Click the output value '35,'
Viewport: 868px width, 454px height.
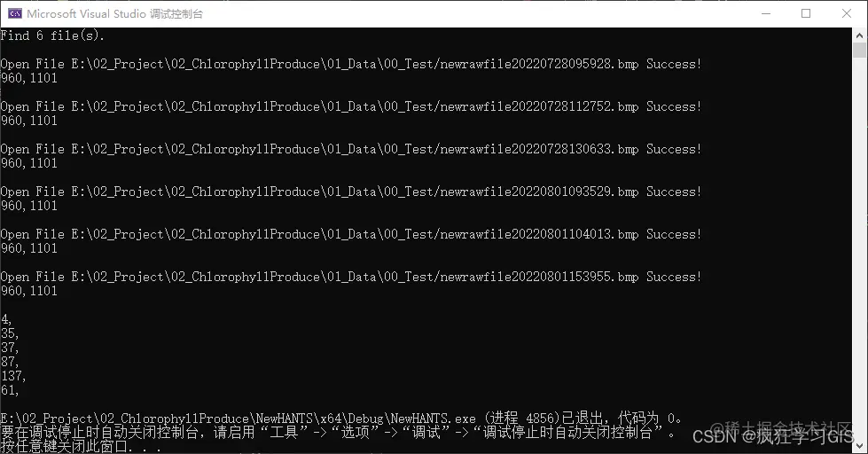pyautogui.click(x=10, y=334)
